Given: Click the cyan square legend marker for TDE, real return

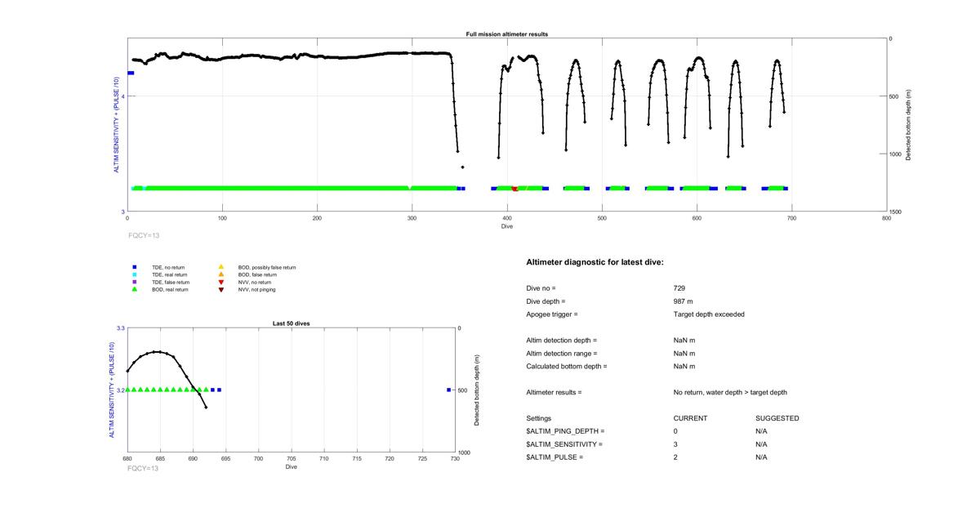Looking at the screenshot, I should (135, 274).
